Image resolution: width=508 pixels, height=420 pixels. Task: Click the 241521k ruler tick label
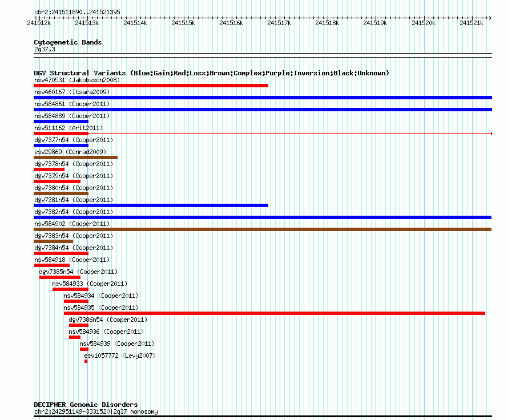click(471, 23)
